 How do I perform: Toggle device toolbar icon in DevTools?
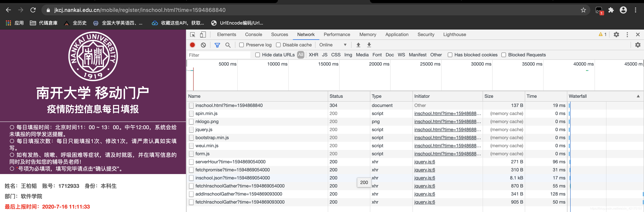[x=203, y=35]
